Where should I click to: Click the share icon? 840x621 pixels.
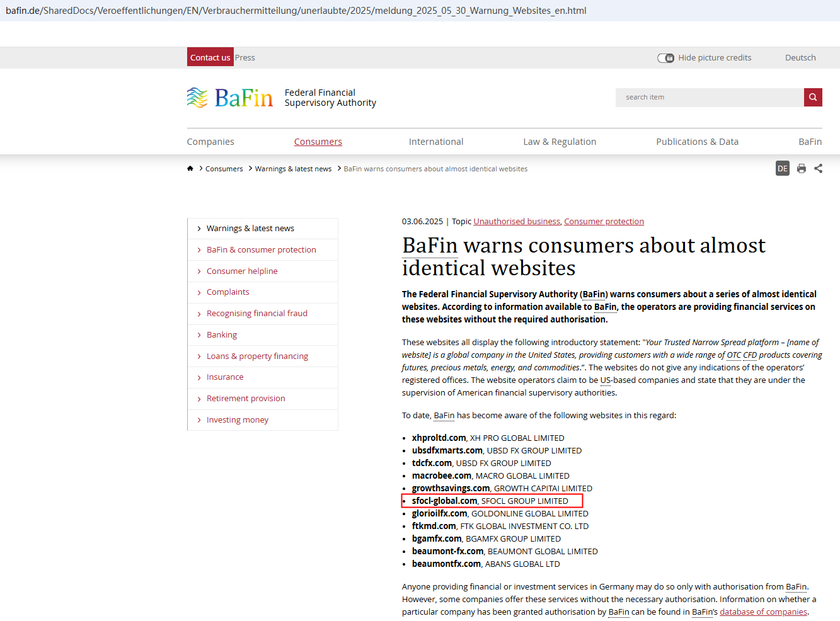point(818,168)
